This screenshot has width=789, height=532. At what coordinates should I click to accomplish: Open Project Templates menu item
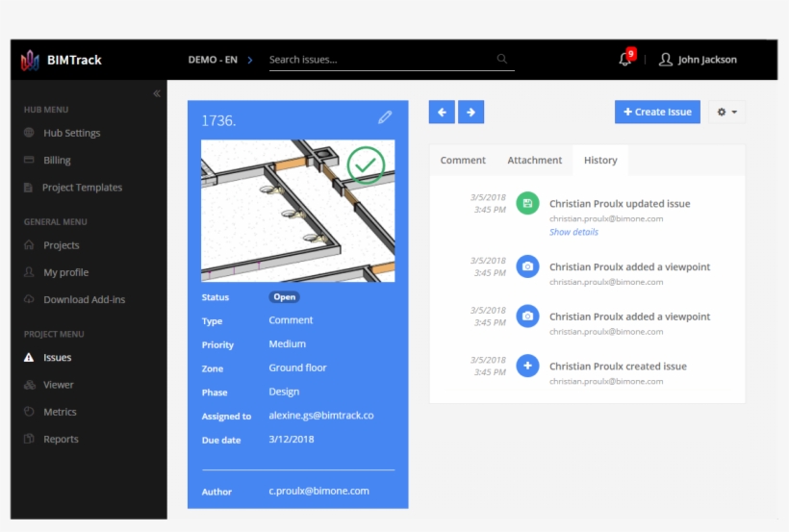point(83,188)
